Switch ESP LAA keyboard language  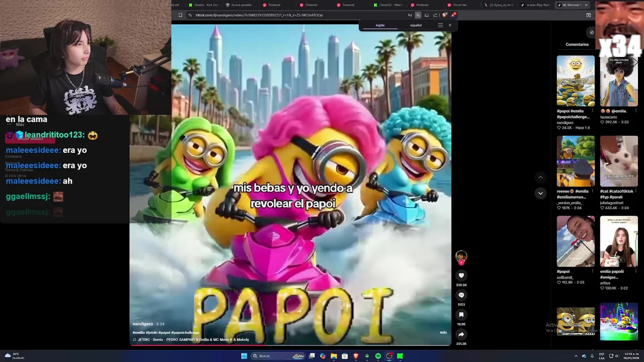602,356
